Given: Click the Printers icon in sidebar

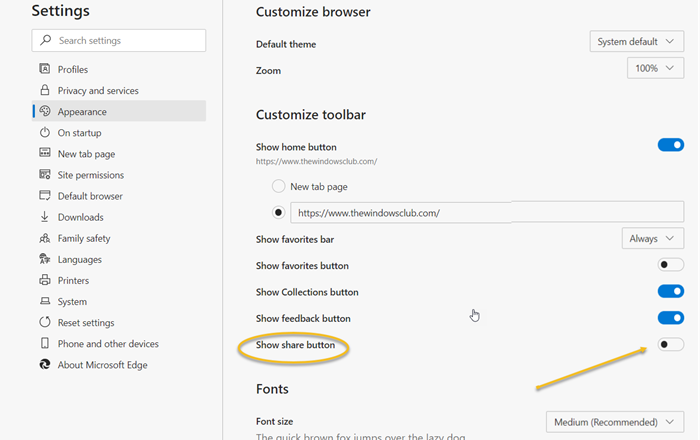Looking at the screenshot, I should (45, 280).
